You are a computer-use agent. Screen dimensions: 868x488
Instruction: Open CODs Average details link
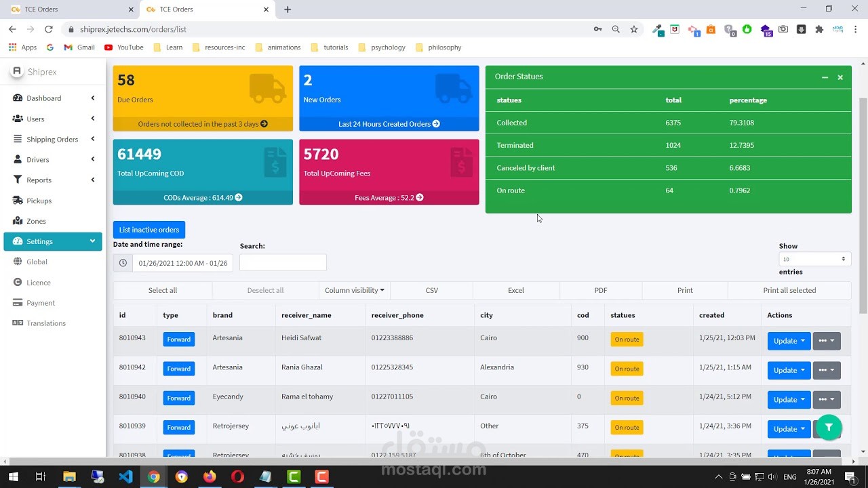[203, 198]
